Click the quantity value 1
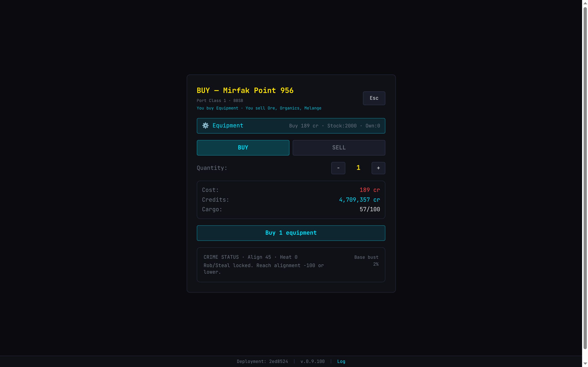The image size is (588, 367). click(x=358, y=168)
